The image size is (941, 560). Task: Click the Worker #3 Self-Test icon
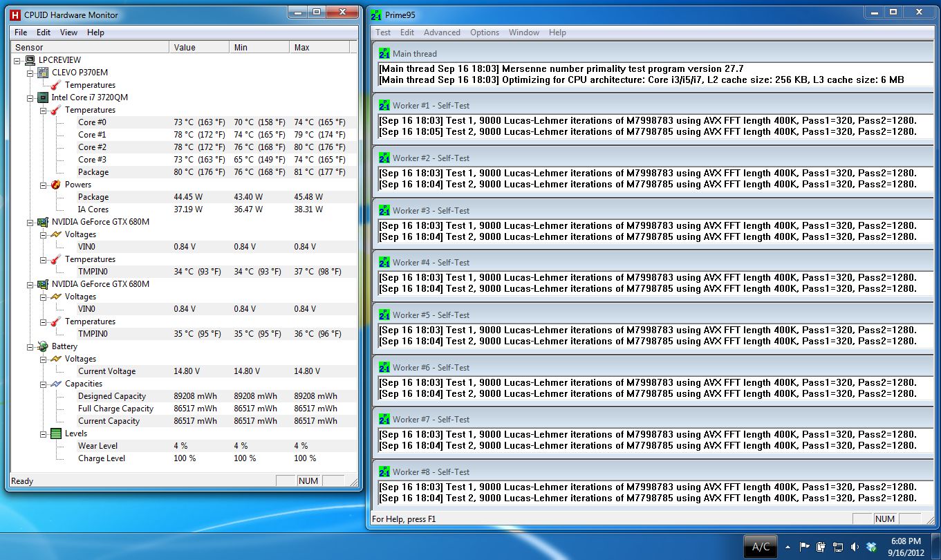384,210
